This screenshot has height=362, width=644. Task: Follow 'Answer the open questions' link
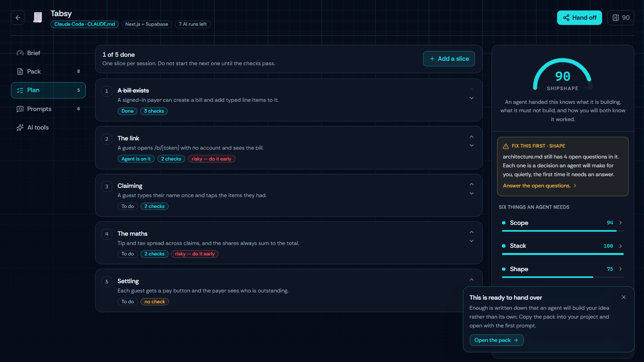point(539,186)
